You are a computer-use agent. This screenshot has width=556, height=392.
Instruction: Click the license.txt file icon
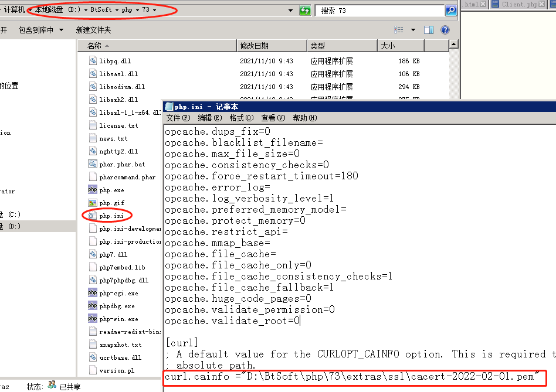93,125
